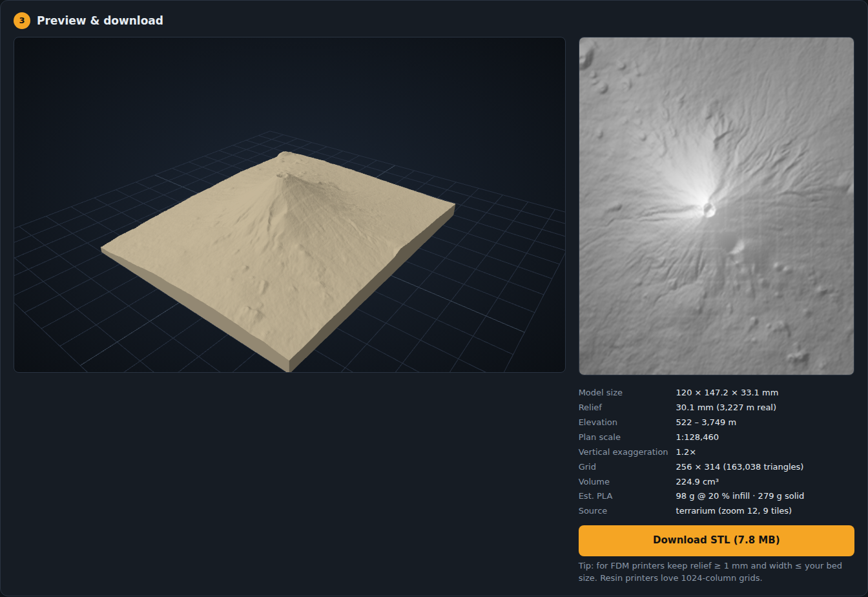Viewport: 868px width, 597px height.
Task: Click the FDM printers tip text
Action: click(x=710, y=572)
